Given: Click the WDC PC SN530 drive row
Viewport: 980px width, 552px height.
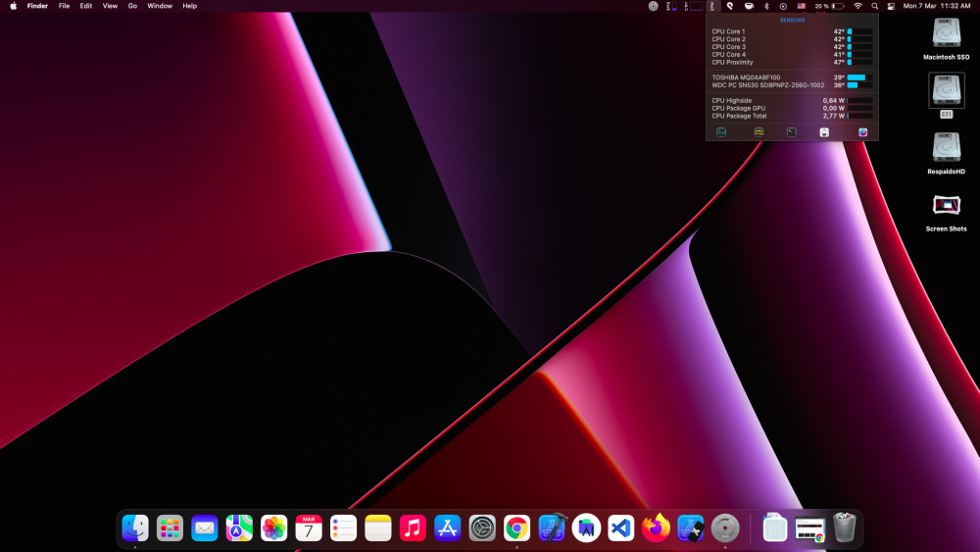Looking at the screenshot, I should (792, 85).
